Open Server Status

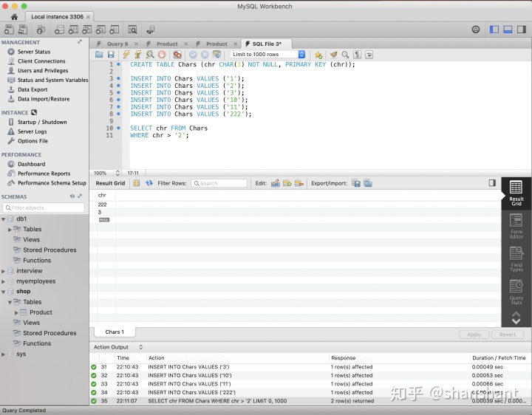(x=34, y=52)
